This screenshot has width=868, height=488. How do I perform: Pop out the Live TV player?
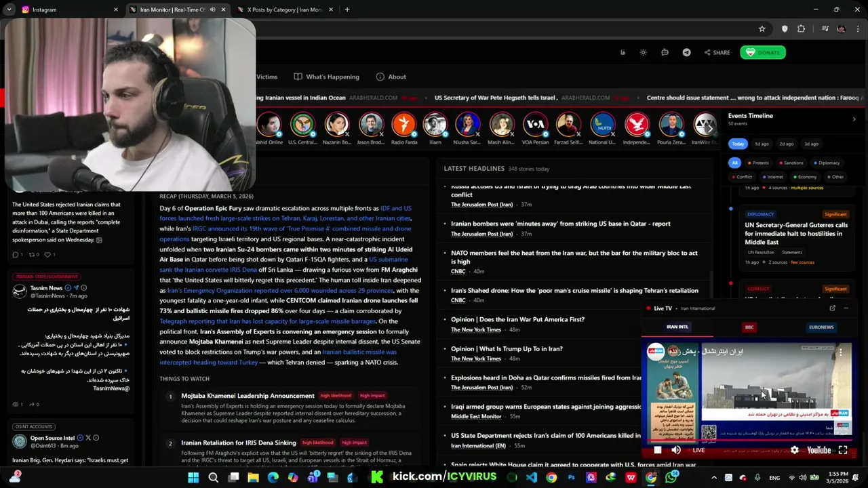(x=832, y=308)
